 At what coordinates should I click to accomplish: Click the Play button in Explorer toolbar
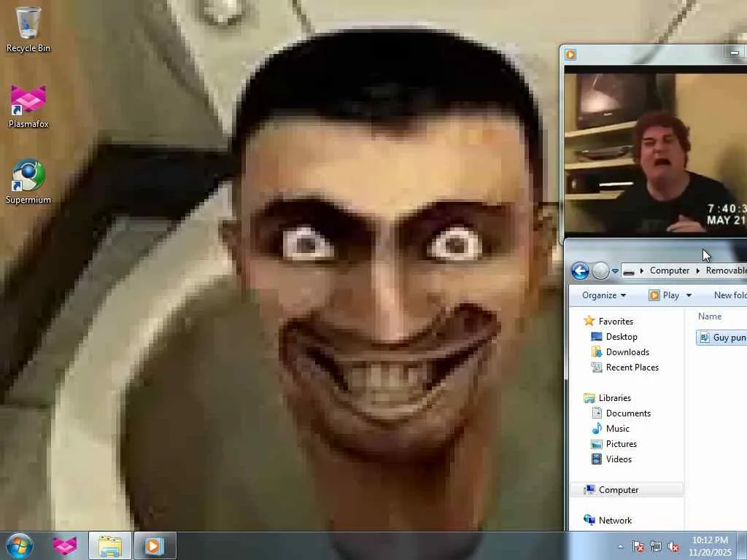[x=664, y=295]
